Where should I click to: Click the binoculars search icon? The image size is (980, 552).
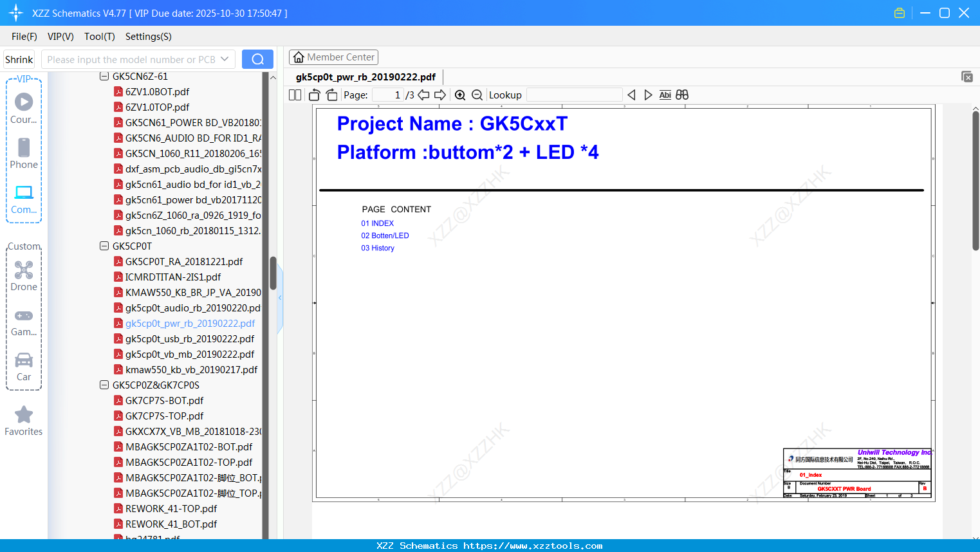pyautogui.click(x=682, y=95)
